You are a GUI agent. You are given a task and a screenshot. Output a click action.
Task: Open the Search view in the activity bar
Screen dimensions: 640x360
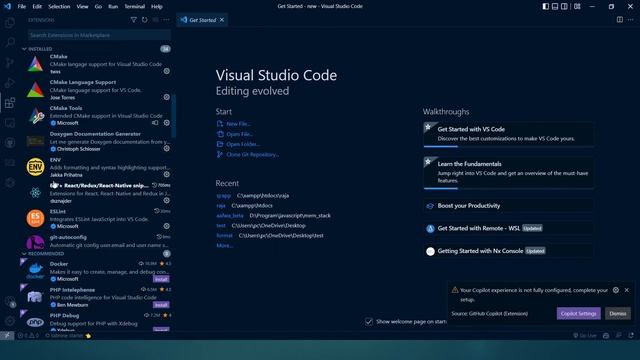pyautogui.click(x=10, y=42)
